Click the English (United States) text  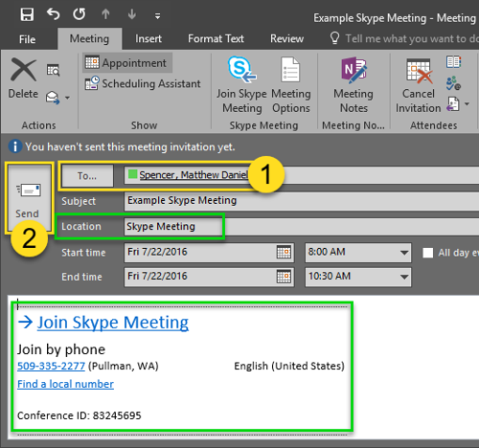(x=289, y=366)
